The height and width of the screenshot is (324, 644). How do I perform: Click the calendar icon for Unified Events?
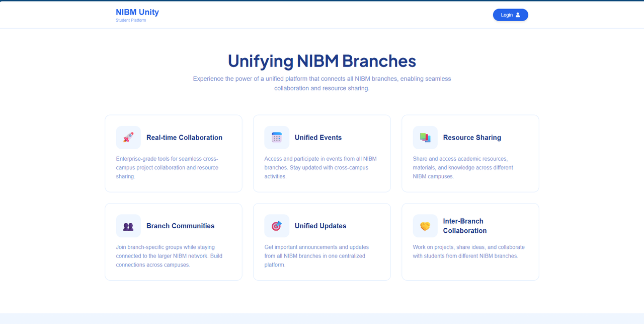click(277, 138)
